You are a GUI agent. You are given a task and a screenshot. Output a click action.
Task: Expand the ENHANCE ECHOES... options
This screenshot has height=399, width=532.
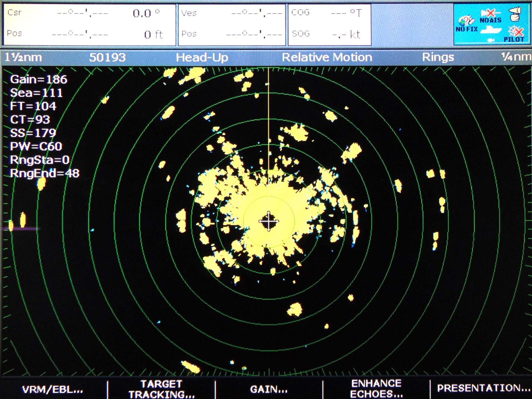click(376, 389)
